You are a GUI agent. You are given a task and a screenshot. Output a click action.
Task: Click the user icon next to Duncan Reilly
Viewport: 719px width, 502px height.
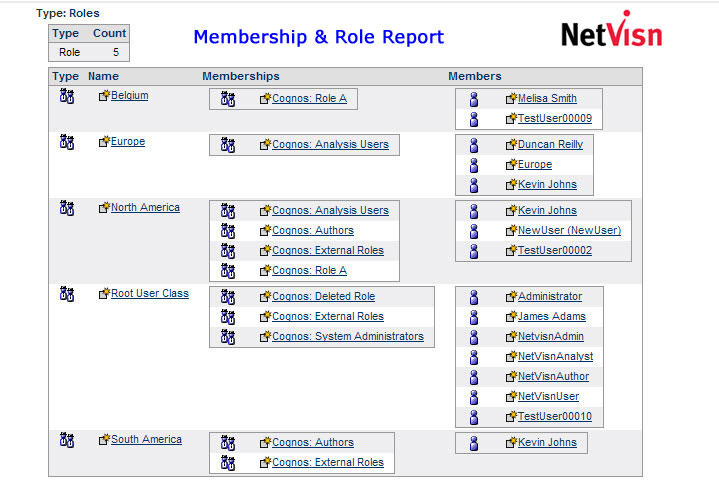474,145
